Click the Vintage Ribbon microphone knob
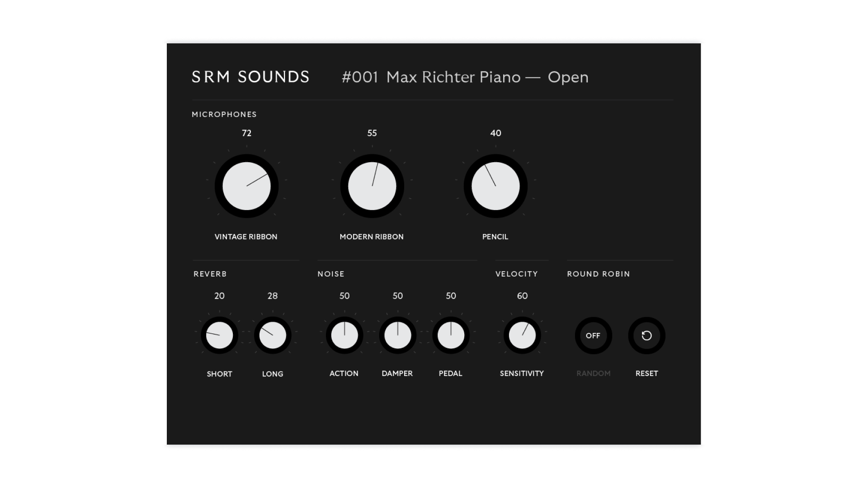The height and width of the screenshot is (488, 868). point(246,186)
